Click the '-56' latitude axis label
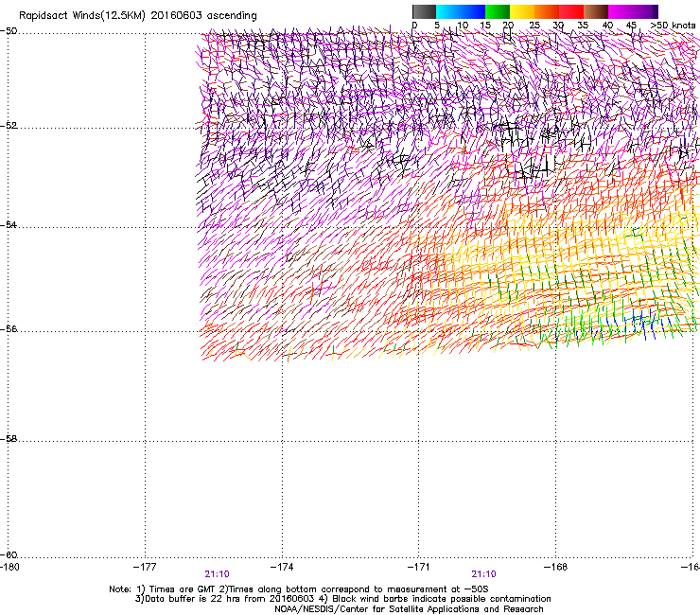This screenshot has height=615, width=700. coord(9,329)
